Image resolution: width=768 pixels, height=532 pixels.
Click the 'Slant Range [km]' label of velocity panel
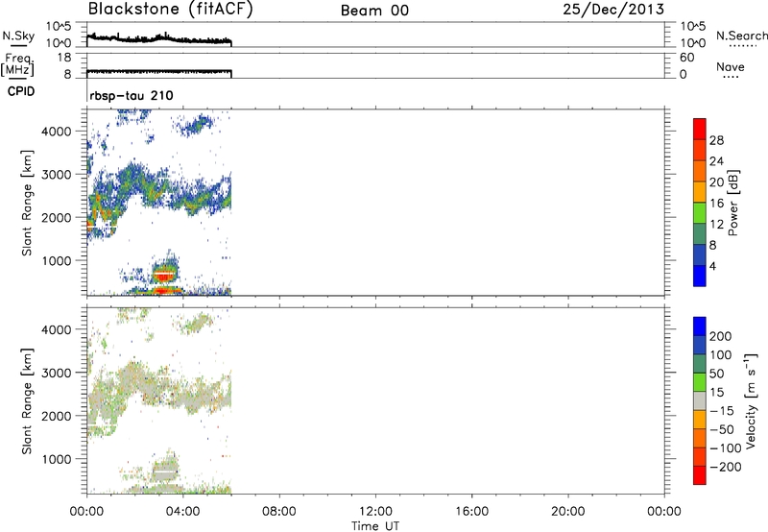[x=27, y=401]
